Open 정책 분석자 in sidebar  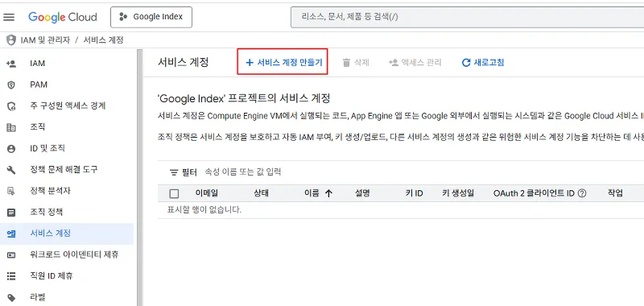(x=50, y=191)
